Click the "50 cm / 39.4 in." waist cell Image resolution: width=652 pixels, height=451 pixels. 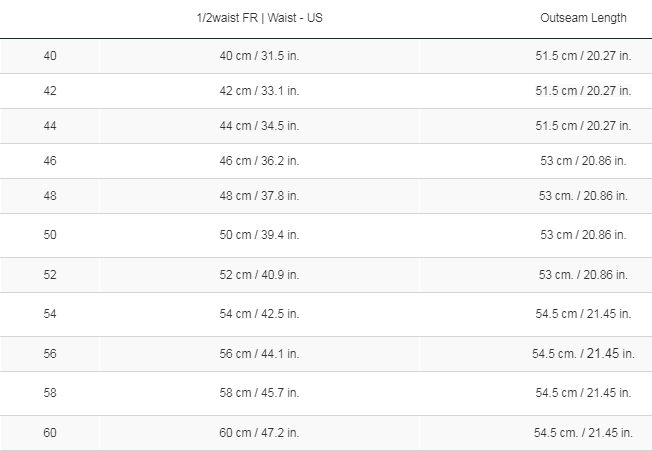tap(259, 235)
